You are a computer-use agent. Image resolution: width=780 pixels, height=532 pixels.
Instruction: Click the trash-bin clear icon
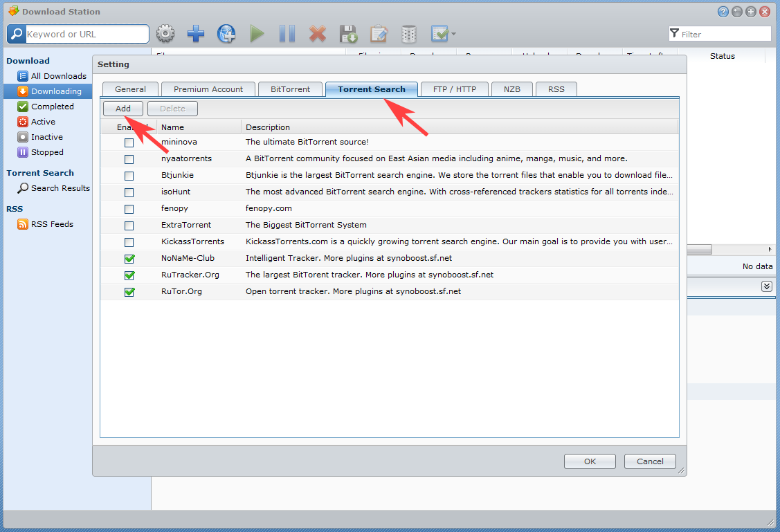point(408,34)
